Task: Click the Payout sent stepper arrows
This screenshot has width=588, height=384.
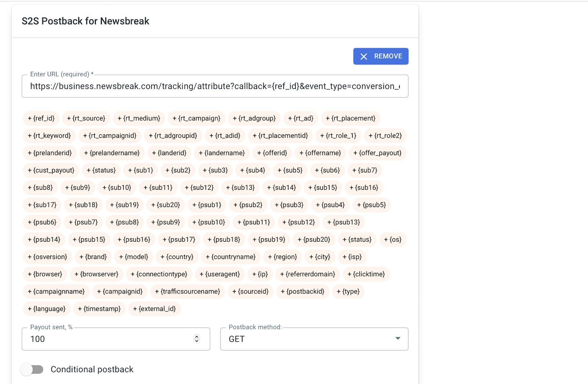Action: (x=197, y=339)
